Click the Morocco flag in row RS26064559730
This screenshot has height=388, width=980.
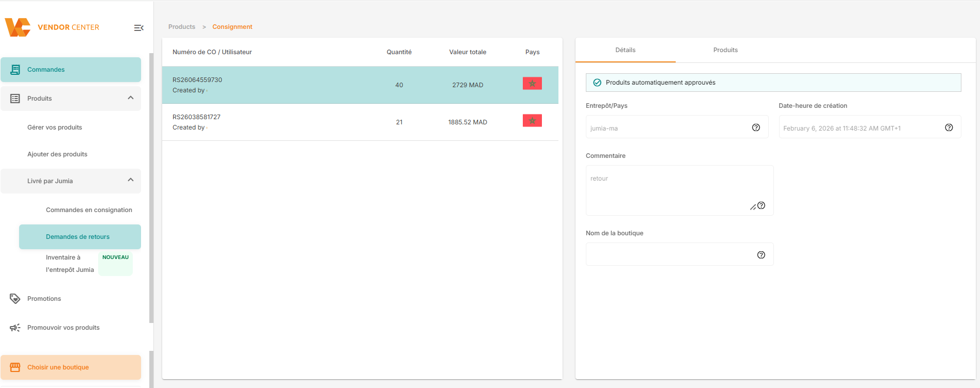pos(532,84)
